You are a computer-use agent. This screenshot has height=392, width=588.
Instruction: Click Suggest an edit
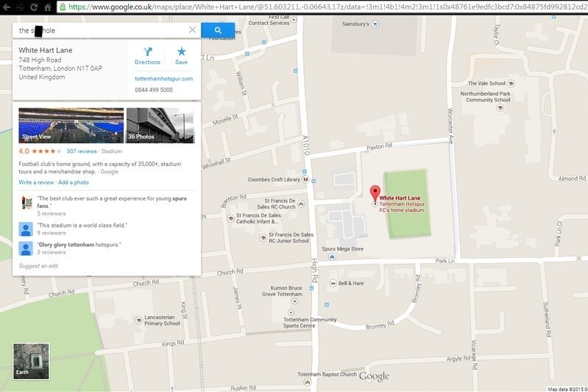[x=38, y=266]
